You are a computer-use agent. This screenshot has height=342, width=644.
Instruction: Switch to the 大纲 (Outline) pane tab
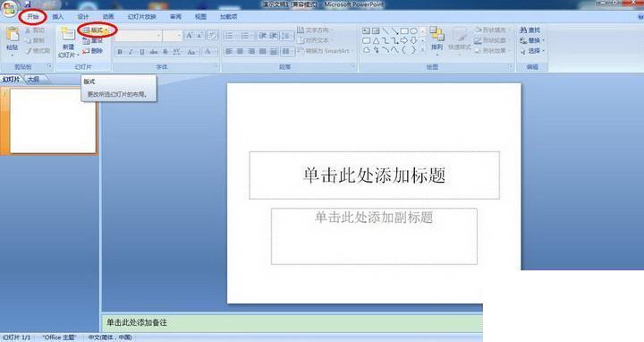(34, 80)
